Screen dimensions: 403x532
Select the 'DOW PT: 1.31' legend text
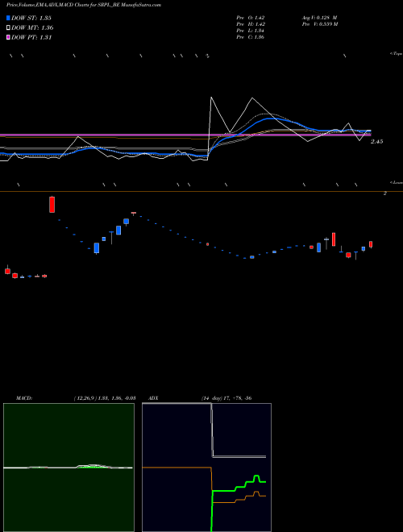31,38
